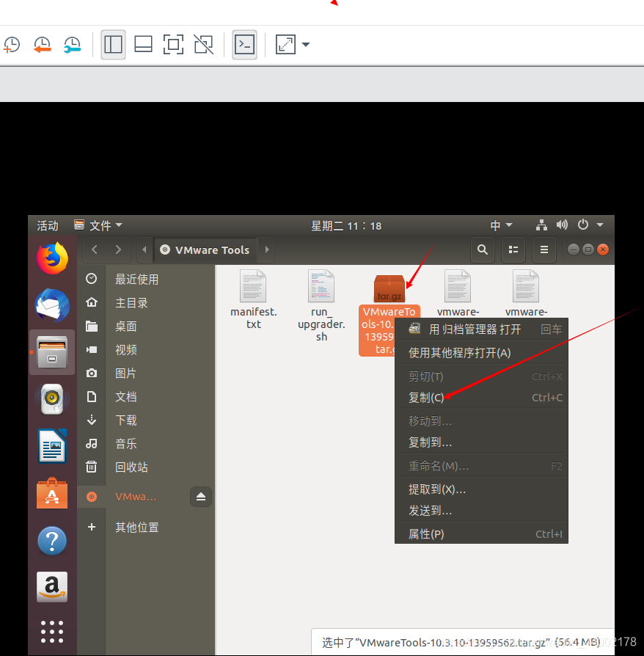Screen dimensions: 644x656
Task: Click the power icon in the top bar
Action: [x=583, y=225]
